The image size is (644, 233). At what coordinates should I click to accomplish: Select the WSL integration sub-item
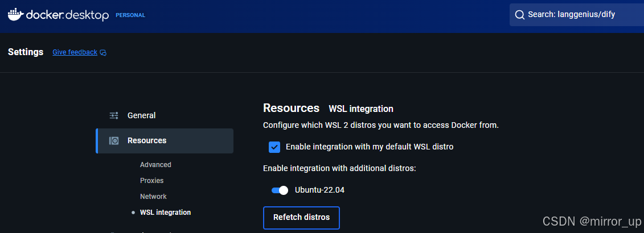pyautogui.click(x=165, y=213)
